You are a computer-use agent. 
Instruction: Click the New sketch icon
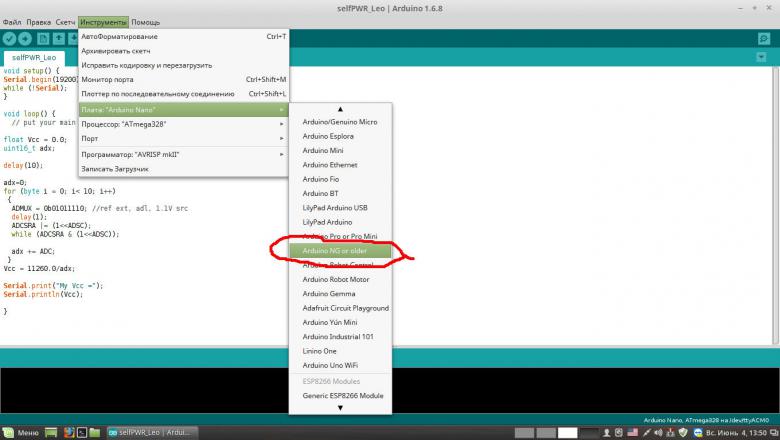coord(43,39)
